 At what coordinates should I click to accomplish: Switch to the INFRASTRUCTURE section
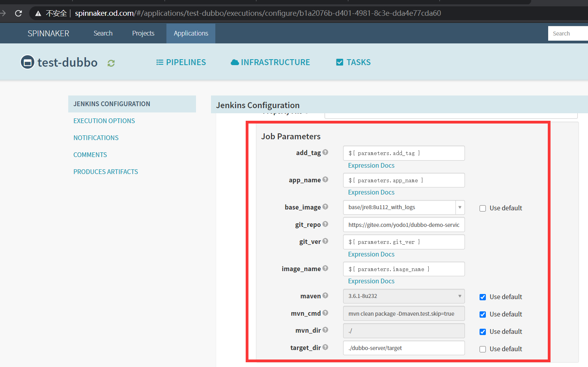[271, 62]
